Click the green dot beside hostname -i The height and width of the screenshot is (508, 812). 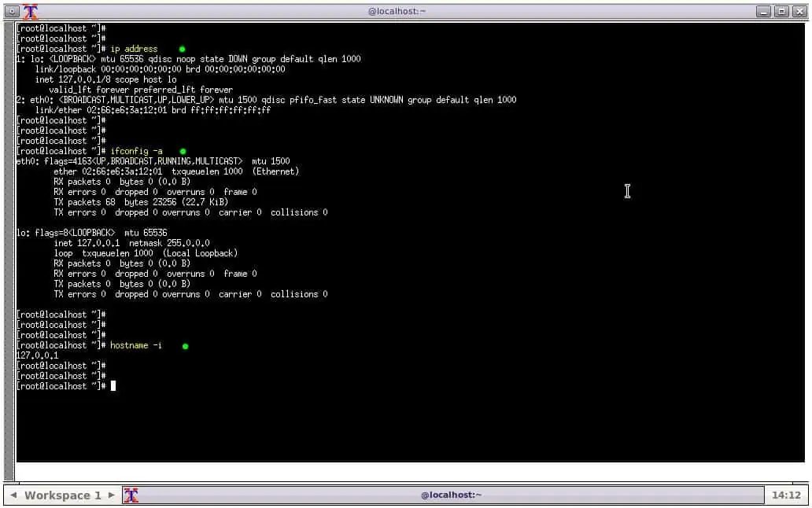point(186,346)
